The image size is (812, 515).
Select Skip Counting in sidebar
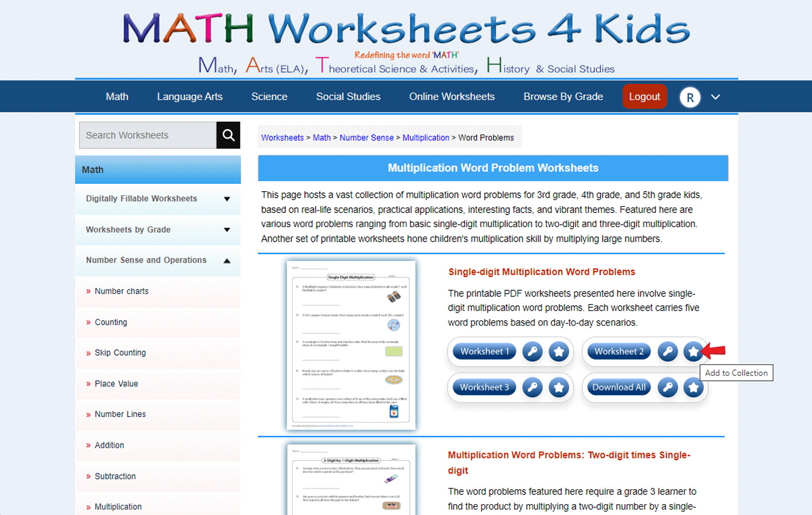pos(120,353)
